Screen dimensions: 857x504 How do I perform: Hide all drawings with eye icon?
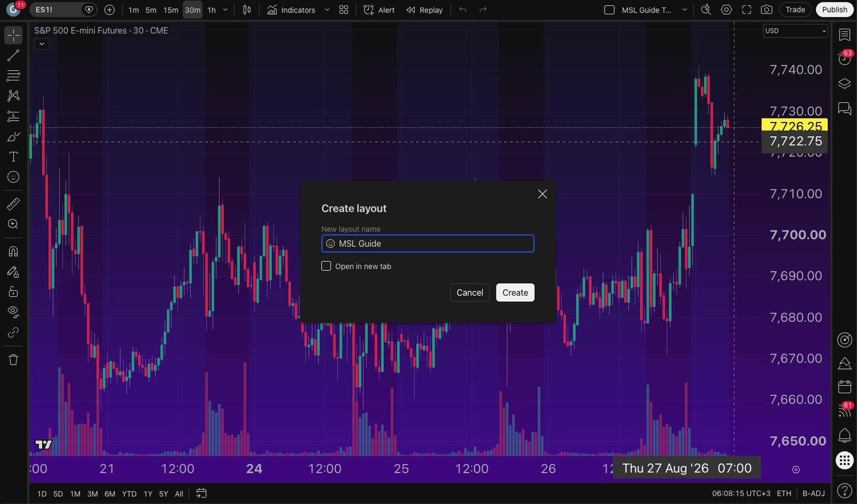pyautogui.click(x=13, y=312)
